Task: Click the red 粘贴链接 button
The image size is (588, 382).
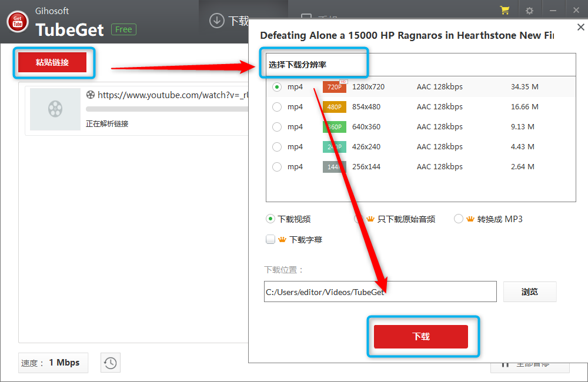Action: click(52, 62)
